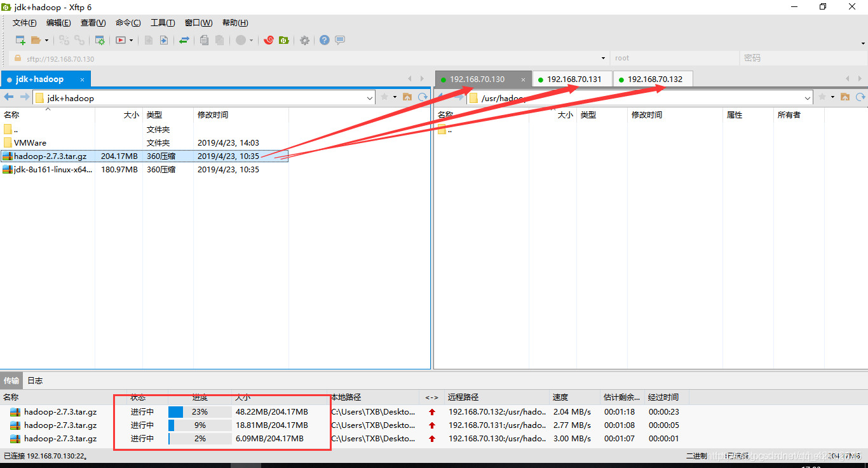Go to remote home folder icon
This screenshot has width=868, height=468.
tap(845, 97)
